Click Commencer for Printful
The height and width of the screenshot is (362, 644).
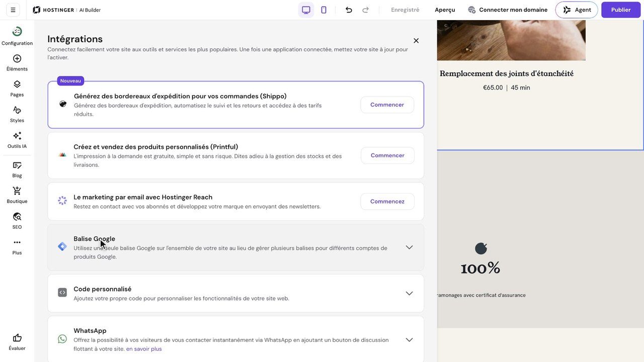click(x=387, y=155)
